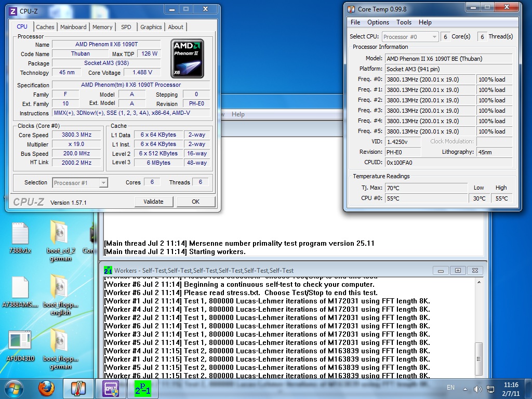Switch to the CPU tab in CPU-Z
Viewport: 532px width, 399px height.
coord(22,26)
